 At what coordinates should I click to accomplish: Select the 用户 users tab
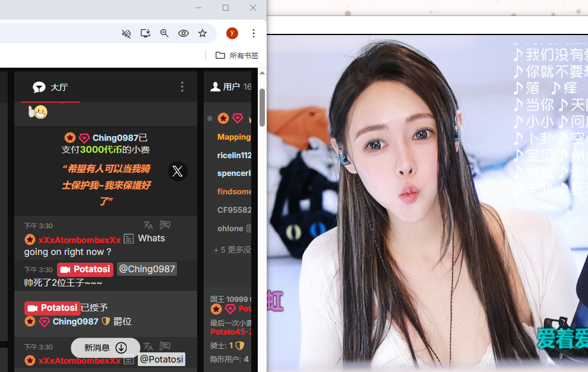coord(226,87)
